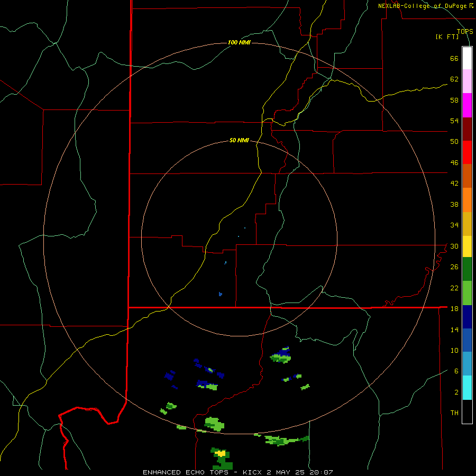
Task: Pick the light blue legend swatch
Action: coord(467,364)
